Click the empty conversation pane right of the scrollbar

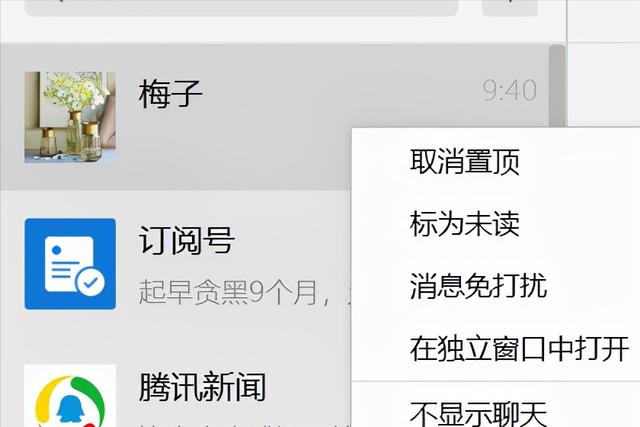pos(604,84)
